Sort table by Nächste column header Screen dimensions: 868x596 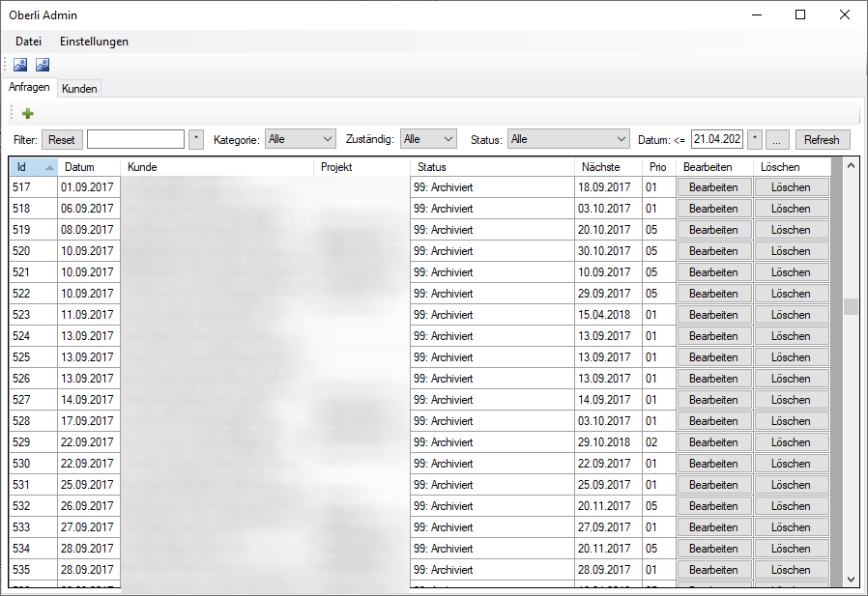[608, 167]
